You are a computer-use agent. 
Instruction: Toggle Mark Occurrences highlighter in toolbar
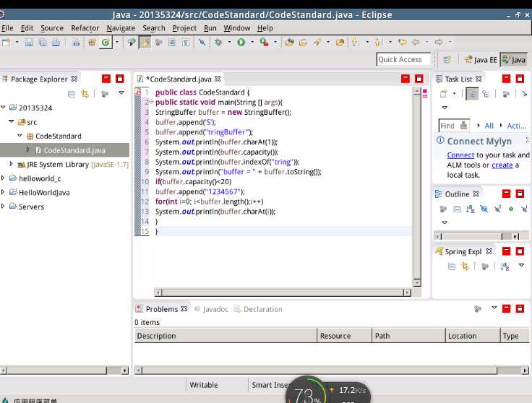[145, 43]
